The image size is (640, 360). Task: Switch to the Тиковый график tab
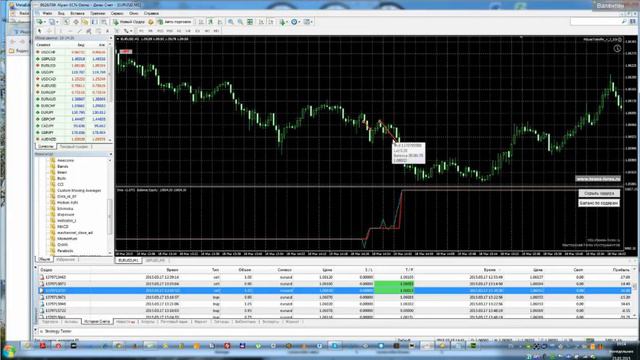(x=74, y=146)
